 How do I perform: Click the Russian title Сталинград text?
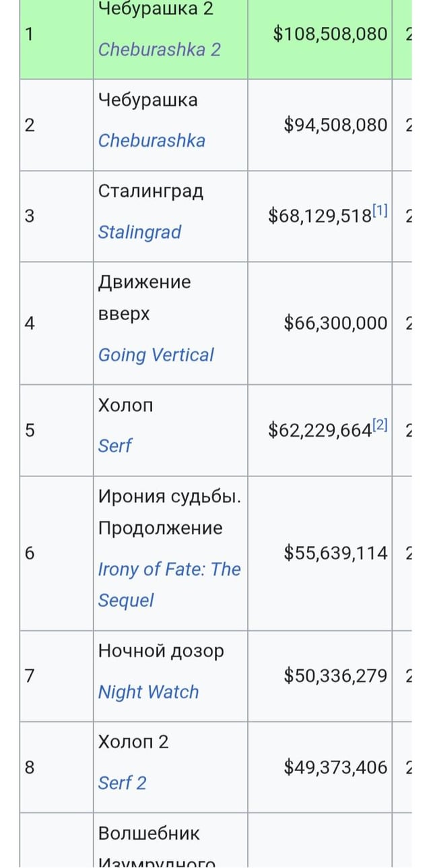tap(150, 191)
